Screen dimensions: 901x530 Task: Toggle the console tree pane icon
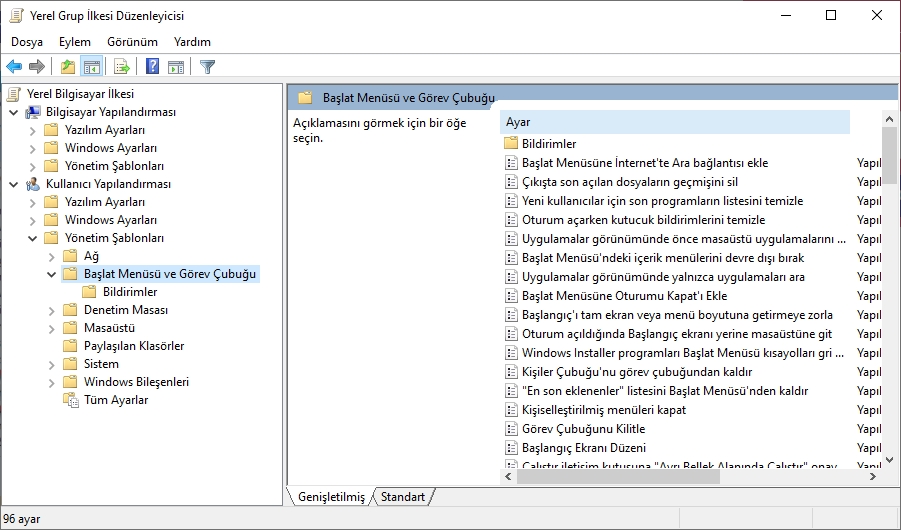click(92, 67)
